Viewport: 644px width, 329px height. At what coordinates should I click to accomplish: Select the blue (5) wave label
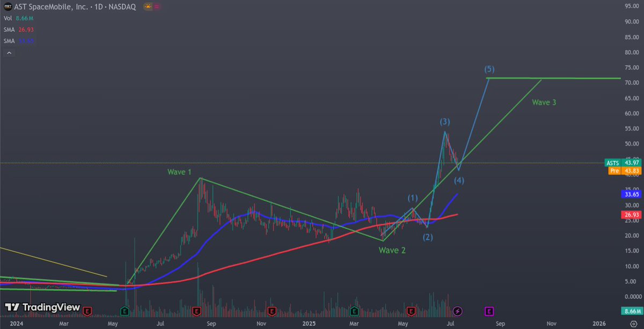[x=489, y=69]
